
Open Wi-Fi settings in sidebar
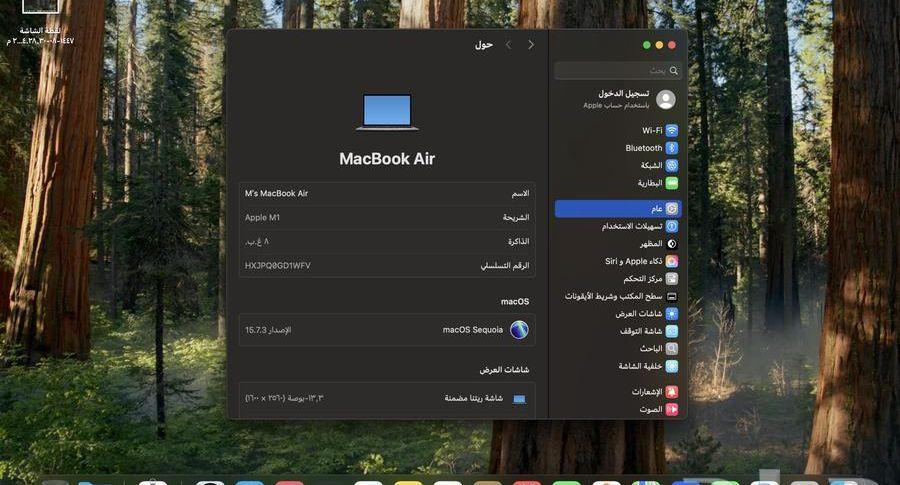coord(618,130)
